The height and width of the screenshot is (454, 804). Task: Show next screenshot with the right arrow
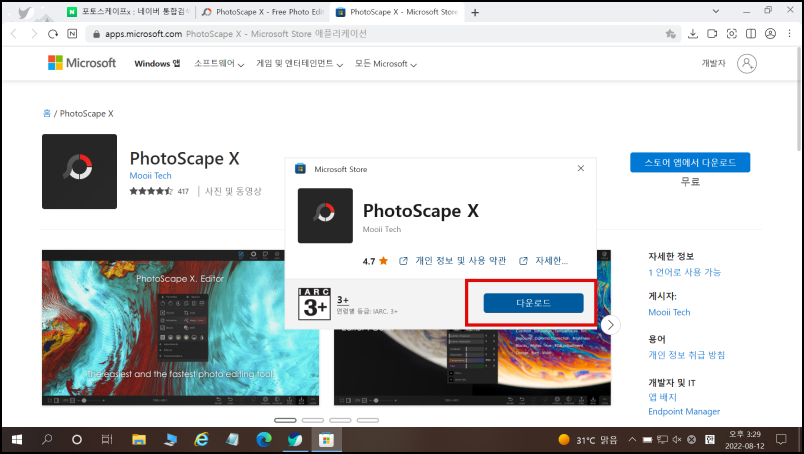click(x=610, y=325)
